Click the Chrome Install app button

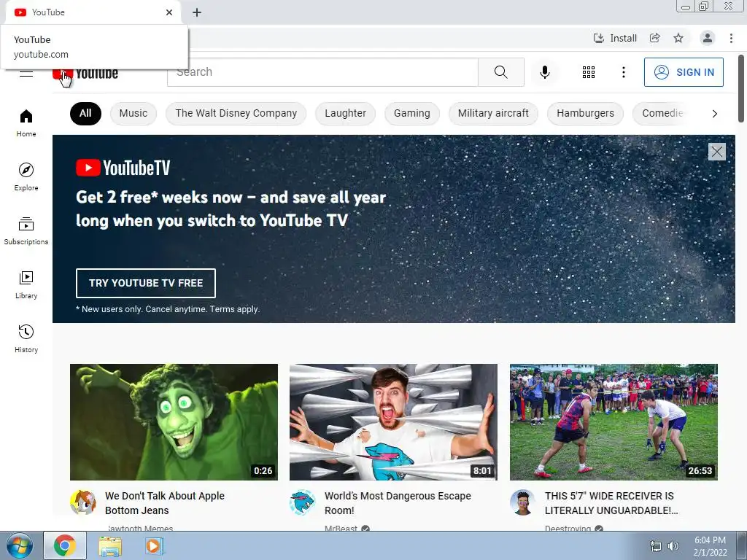[x=614, y=38]
